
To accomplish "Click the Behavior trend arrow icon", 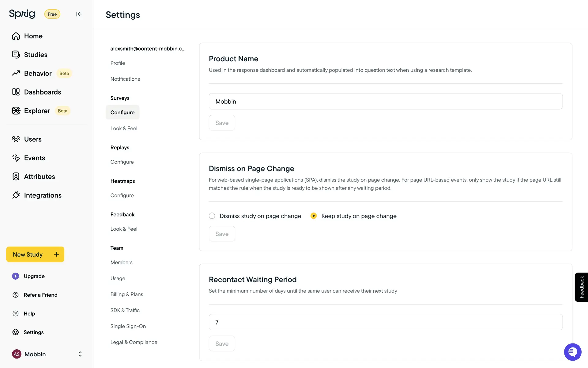I will pos(16,73).
